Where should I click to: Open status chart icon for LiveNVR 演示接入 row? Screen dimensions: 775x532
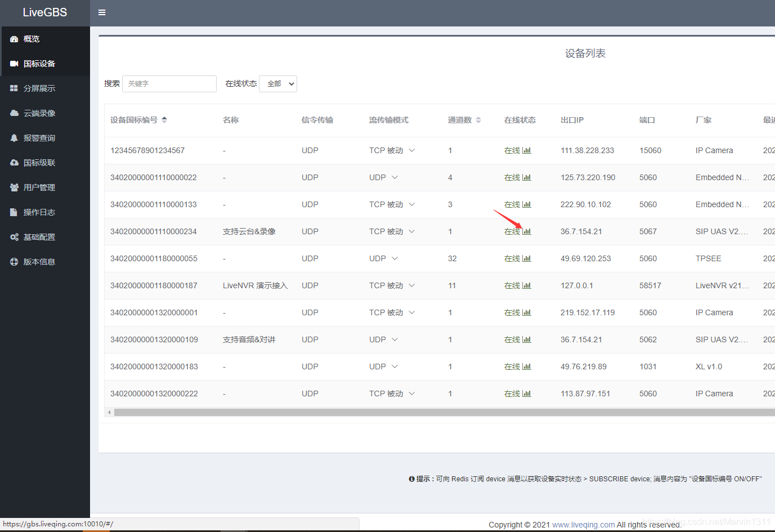[527, 285]
